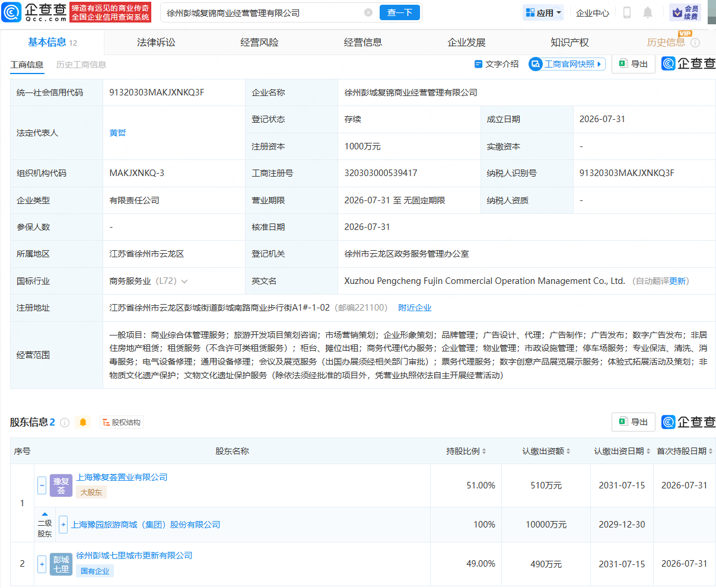Image resolution: width=716 pixels, height=588 pixels.
Task: Click the orange bell beside 股东信息
Action: pyautogui.click(x=83, y=423)
